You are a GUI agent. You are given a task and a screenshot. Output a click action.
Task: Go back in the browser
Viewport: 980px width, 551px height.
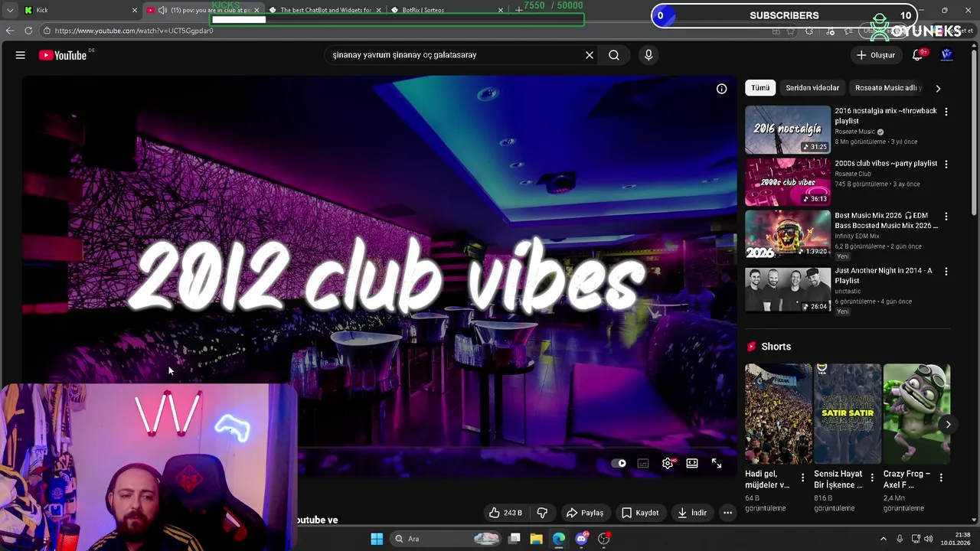(10, 31)
